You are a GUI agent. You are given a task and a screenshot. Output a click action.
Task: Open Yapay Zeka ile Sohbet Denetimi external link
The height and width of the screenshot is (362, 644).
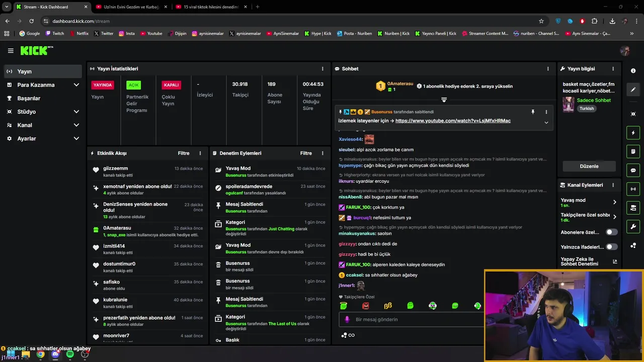point(615,261)
